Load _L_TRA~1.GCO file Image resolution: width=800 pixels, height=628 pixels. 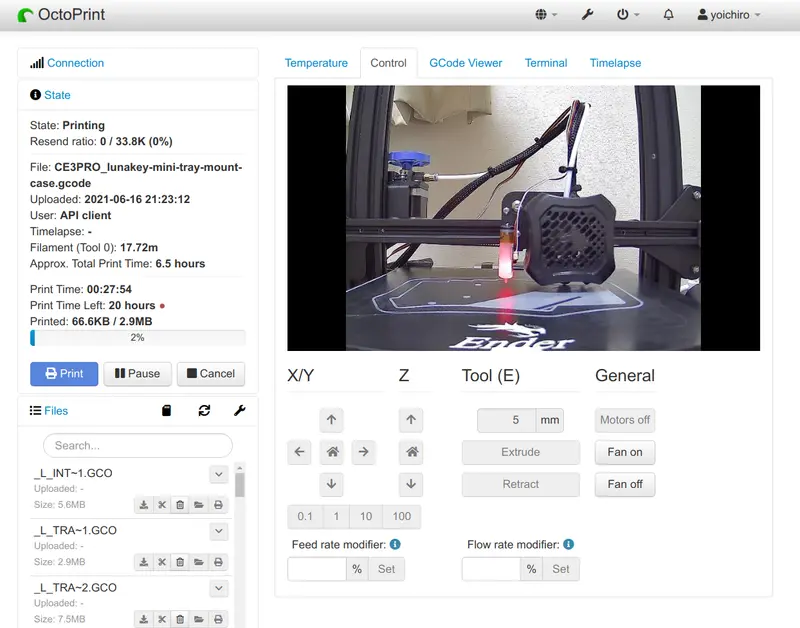198,562
